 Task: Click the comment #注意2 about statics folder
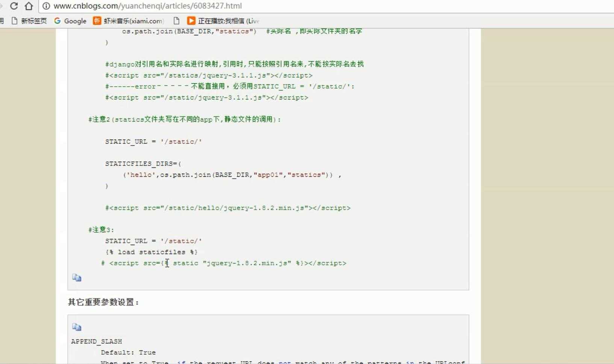pos(185,119)
